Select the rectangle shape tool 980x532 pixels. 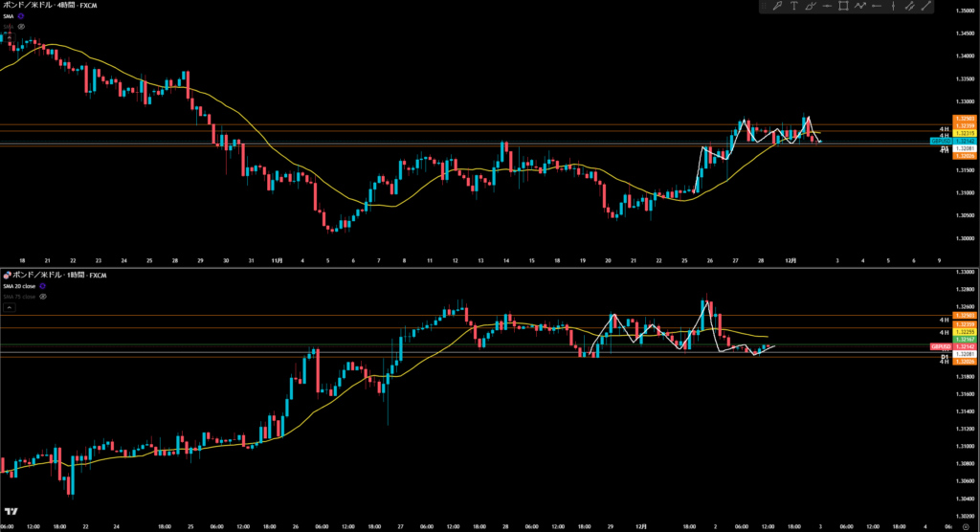point(843,7)
